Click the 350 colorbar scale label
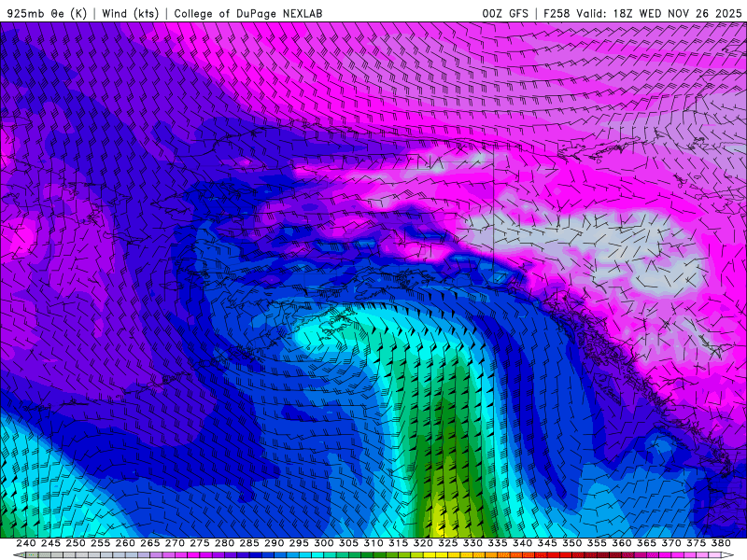This screenshot has width=747, height=560. (571, 543)
